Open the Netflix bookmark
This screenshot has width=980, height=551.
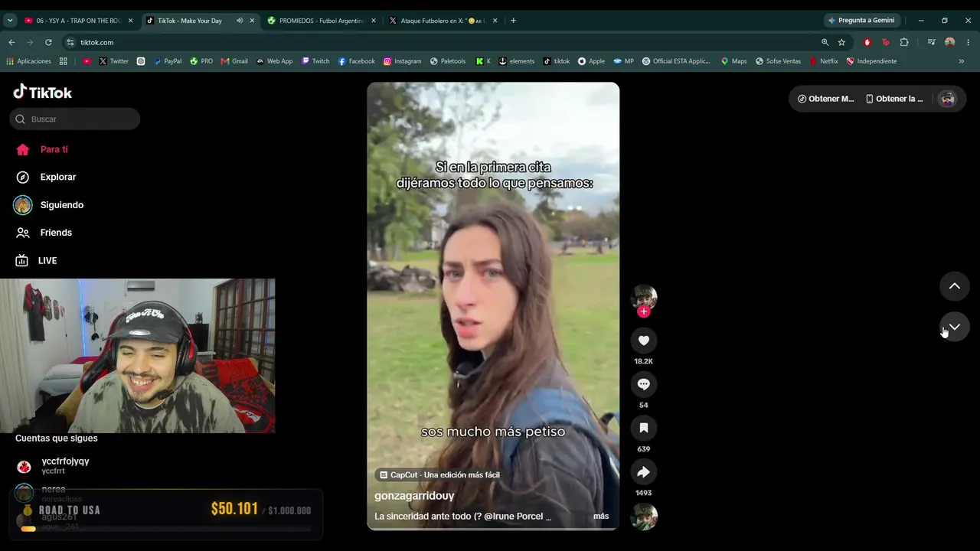[824, 61]
